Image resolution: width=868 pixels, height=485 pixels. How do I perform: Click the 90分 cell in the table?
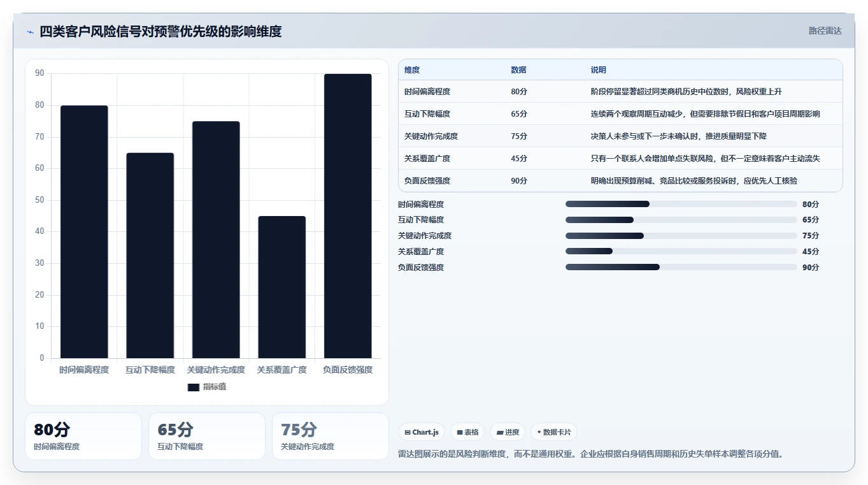[519, 181]
